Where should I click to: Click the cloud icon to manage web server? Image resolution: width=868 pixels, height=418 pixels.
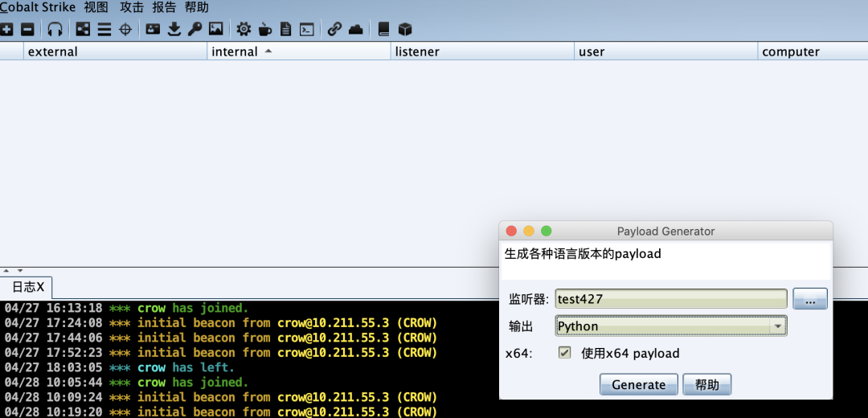click(x=356, y=30)
